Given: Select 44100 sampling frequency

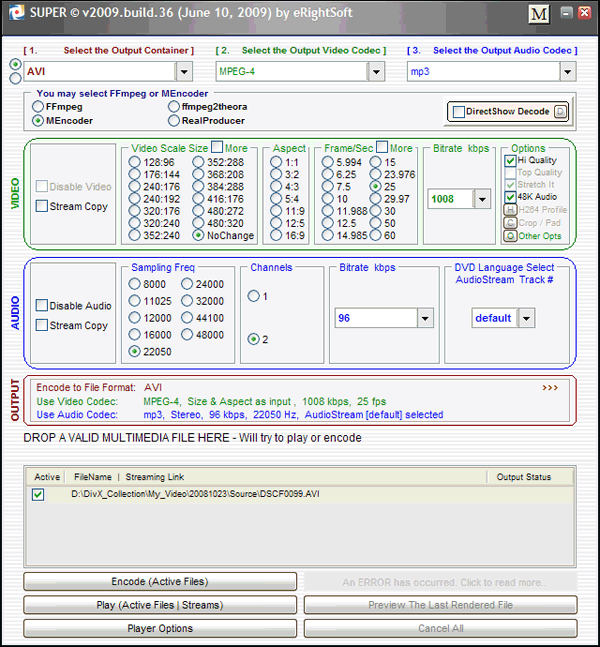Looking at the screenshot, I should 187,318.
